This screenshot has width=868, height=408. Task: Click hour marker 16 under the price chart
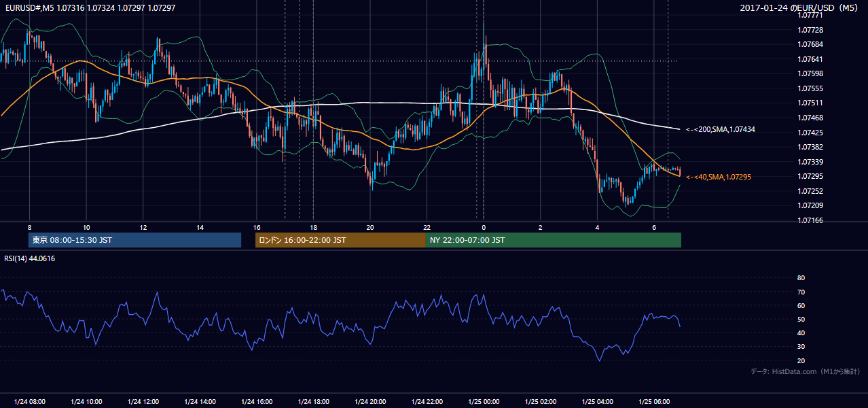click(x=256, y=227)
